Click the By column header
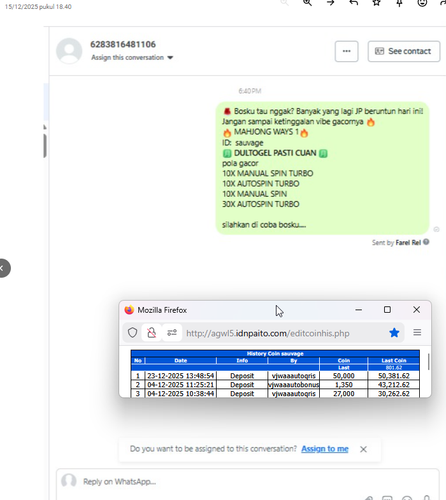446x500 pixels. click(294, 361)
